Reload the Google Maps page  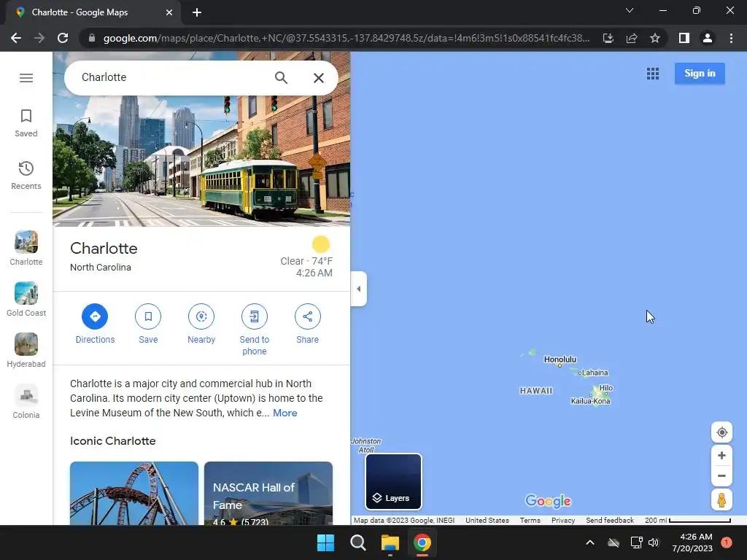point(63,38)
